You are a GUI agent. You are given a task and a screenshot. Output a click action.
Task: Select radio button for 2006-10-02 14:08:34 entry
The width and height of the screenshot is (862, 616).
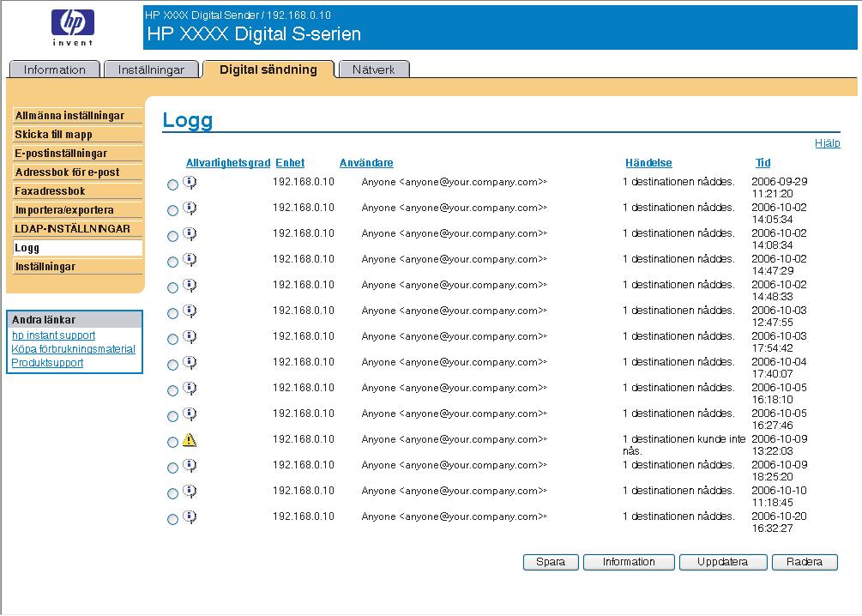pos(172,237)
